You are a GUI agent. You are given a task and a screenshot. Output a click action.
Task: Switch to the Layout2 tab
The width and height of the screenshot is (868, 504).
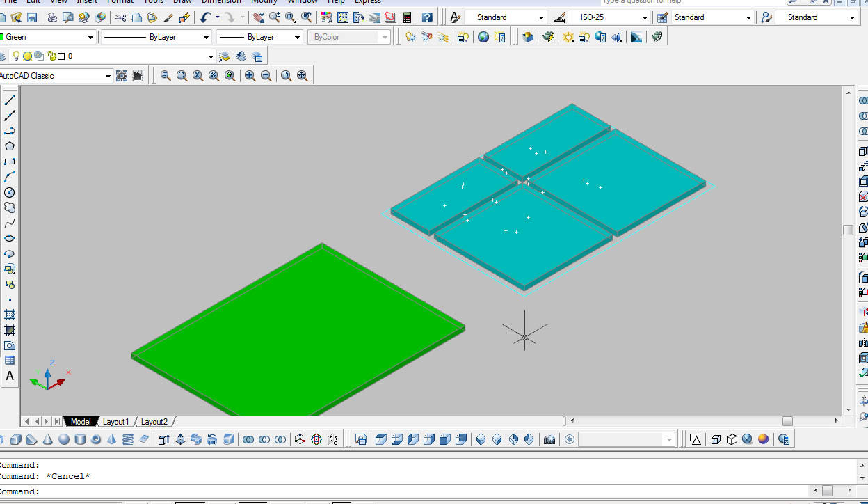pyautogui.click(x=154, y=422)
